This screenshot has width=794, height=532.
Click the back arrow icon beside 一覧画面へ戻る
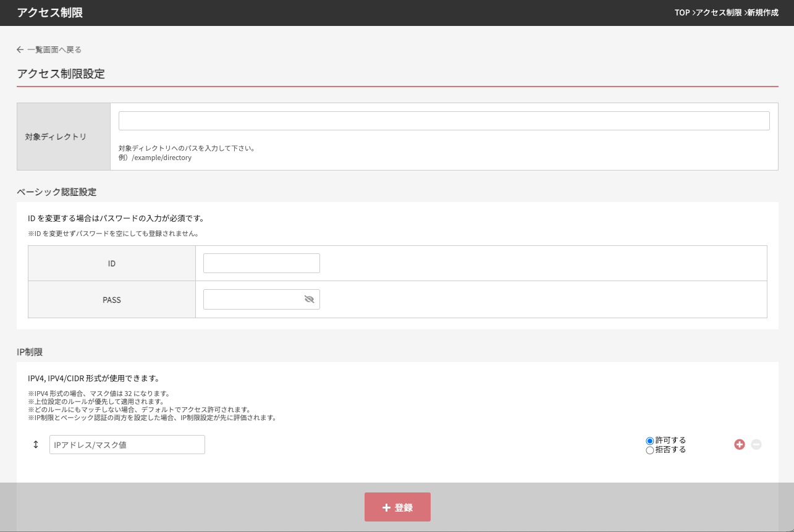coord(20,49)
